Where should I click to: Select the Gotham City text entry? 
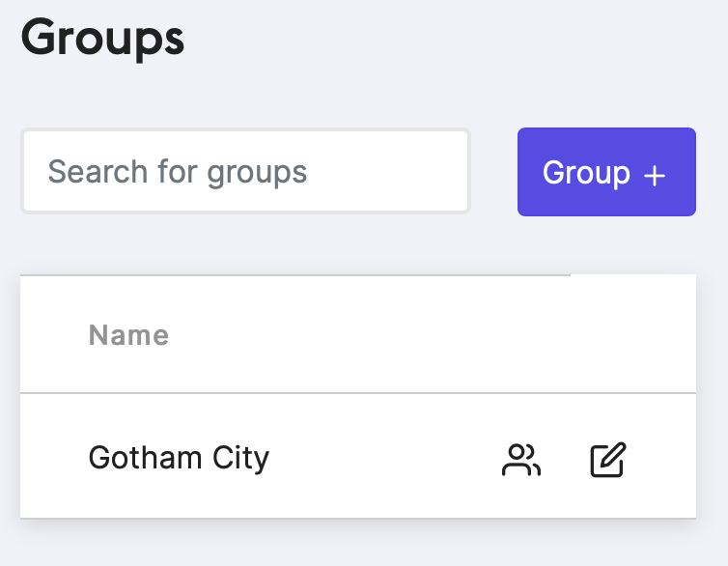click(x=179, y=458)
